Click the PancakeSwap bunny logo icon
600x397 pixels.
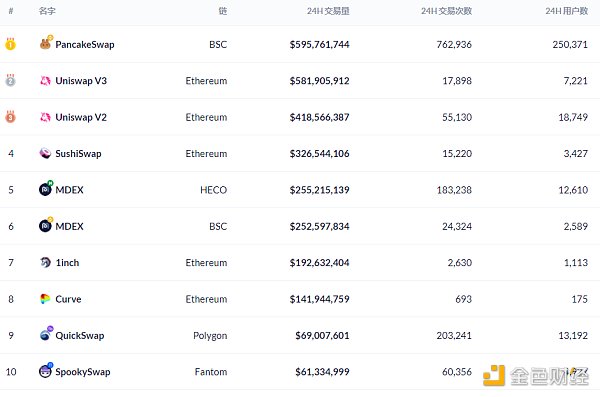coord(46,43)
